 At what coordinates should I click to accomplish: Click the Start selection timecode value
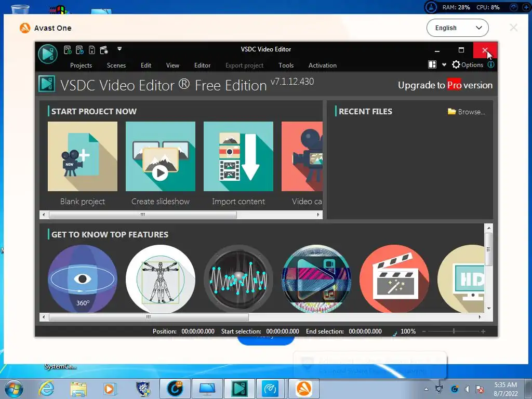tap(283, 331)
